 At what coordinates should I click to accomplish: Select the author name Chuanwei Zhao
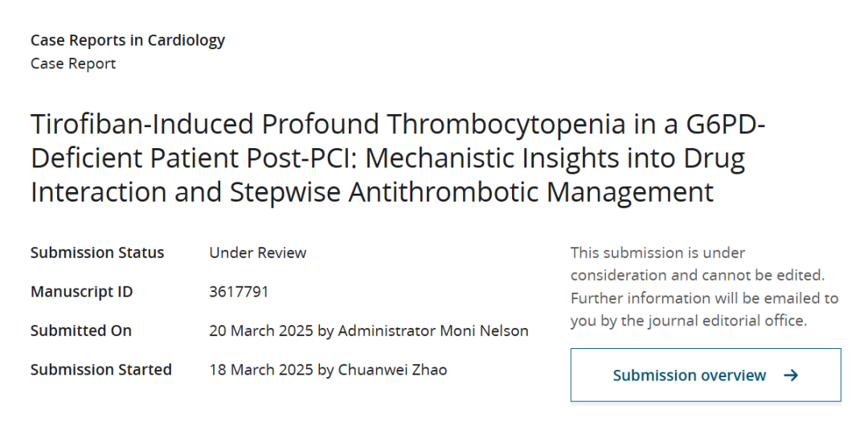click(x=392, y=370)
